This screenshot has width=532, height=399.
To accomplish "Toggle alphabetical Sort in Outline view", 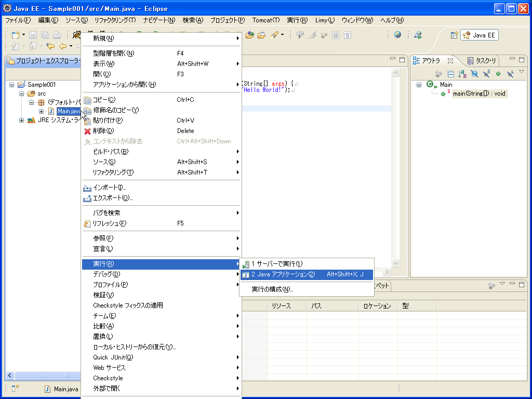I will tap(462, 74).
